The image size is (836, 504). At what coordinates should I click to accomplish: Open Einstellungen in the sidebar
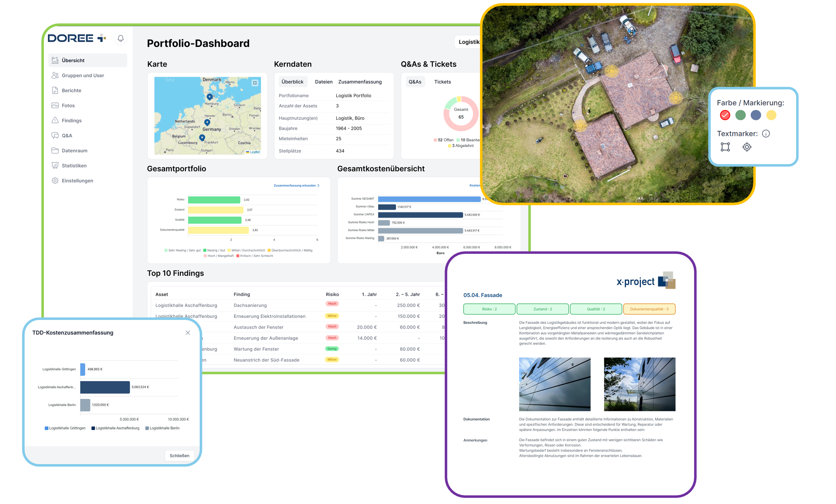click(x=77, y=180)
